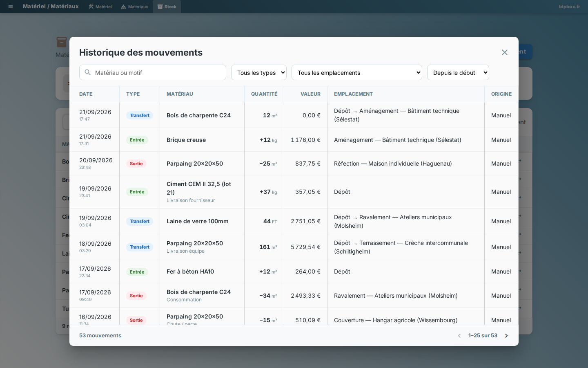Click Laine de verre 100mm material
588x368 pixels.
[198, 221]
